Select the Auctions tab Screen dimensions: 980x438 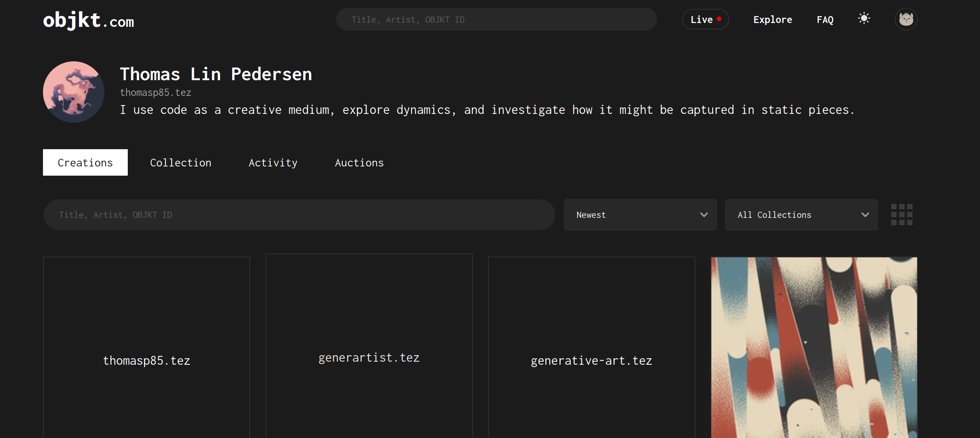click(x=360, y=163)
